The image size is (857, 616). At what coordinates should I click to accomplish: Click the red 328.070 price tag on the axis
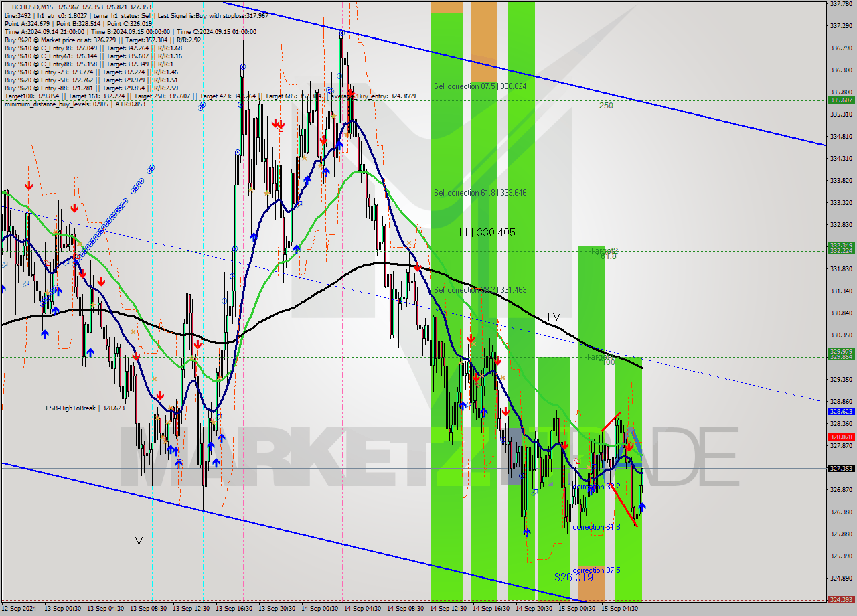840,437
